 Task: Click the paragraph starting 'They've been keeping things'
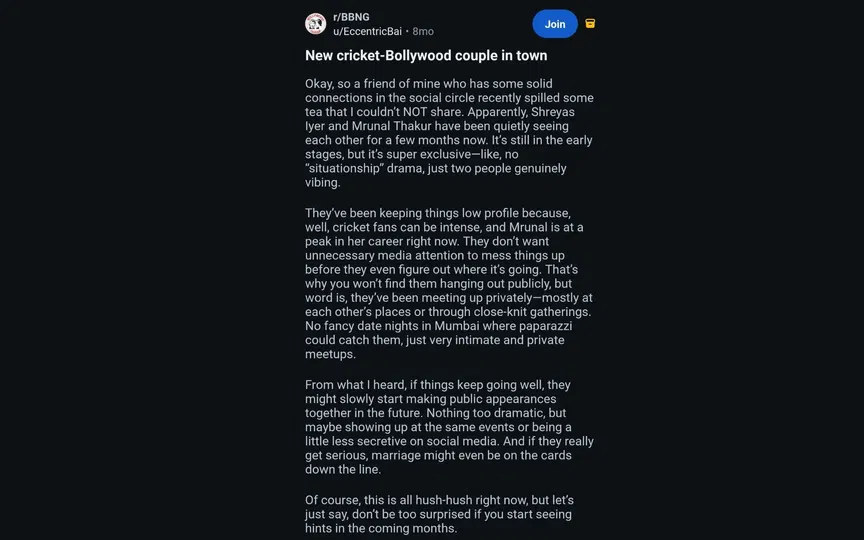pyautogui.click(x=449, y=284)
